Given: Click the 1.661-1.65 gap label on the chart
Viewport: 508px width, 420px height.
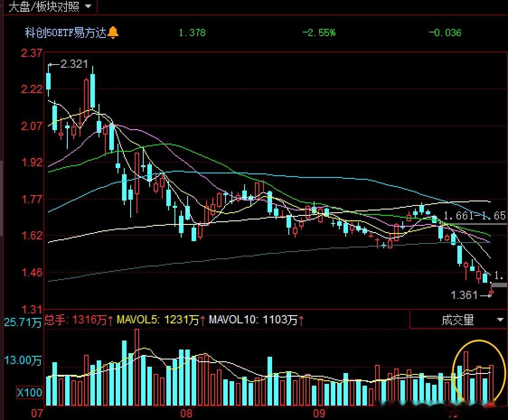Looking at the screenshot, I should pos(474,215).
